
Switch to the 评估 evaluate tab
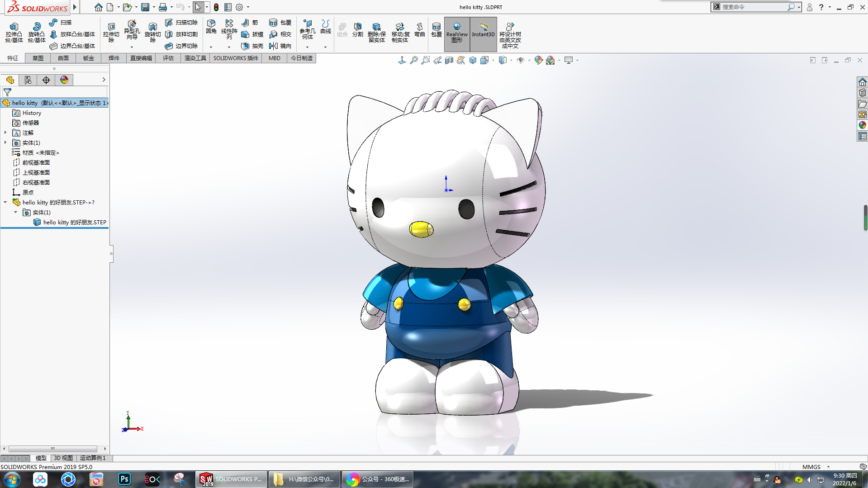pyautogui.click(x=168, y=58)
